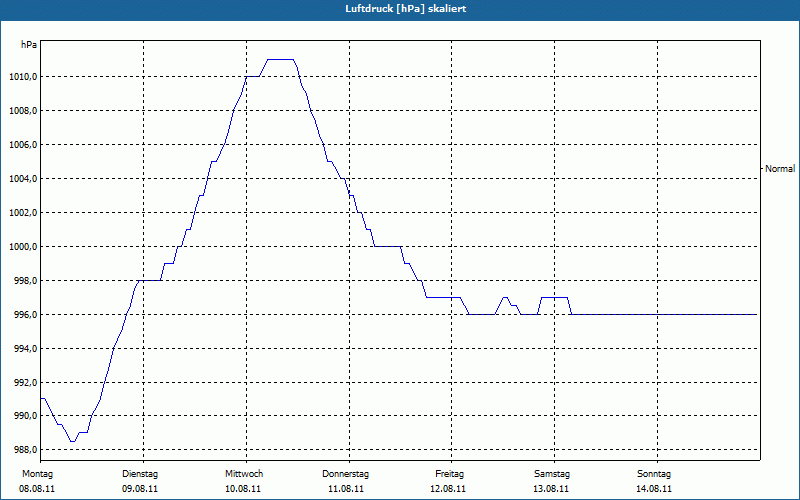Screen dimensions: 800x500
Task: Select the 998,0 axis value
Action: point(25,281)
